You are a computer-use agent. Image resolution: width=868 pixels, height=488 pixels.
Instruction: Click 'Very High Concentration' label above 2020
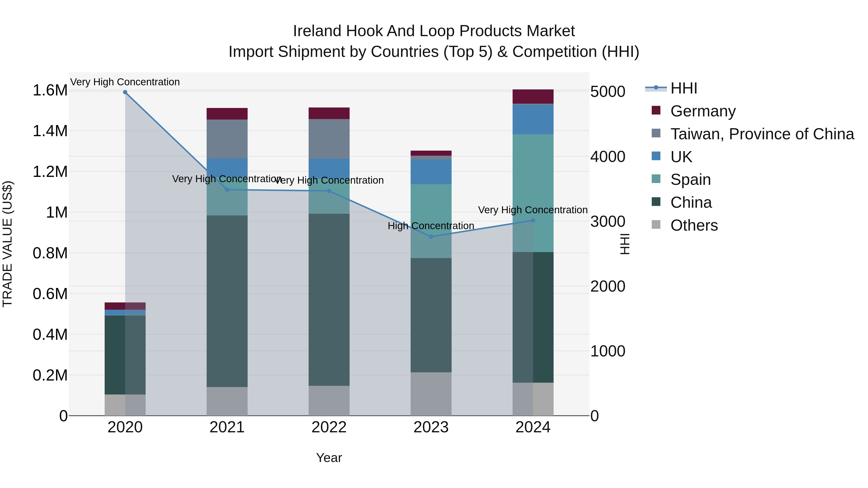125,82
